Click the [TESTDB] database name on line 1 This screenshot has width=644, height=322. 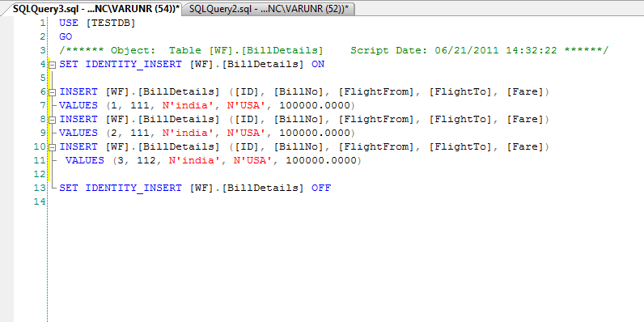[x=111, y=23]
